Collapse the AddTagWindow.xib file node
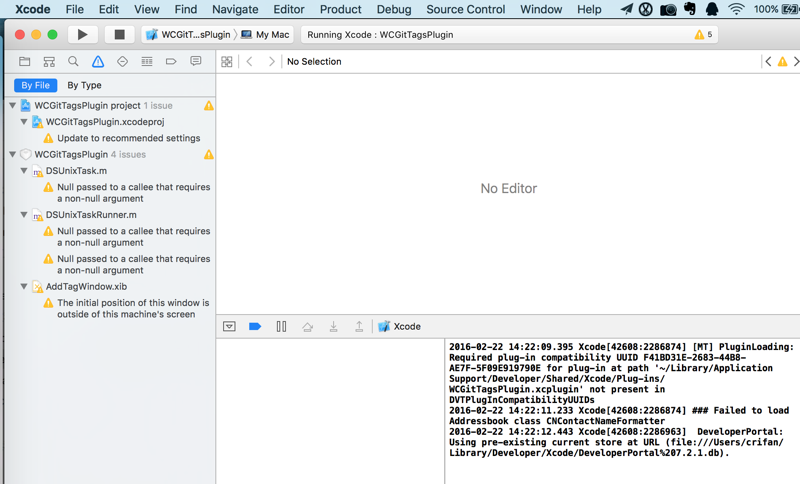The image size is (800, 484). coord(24,287)
